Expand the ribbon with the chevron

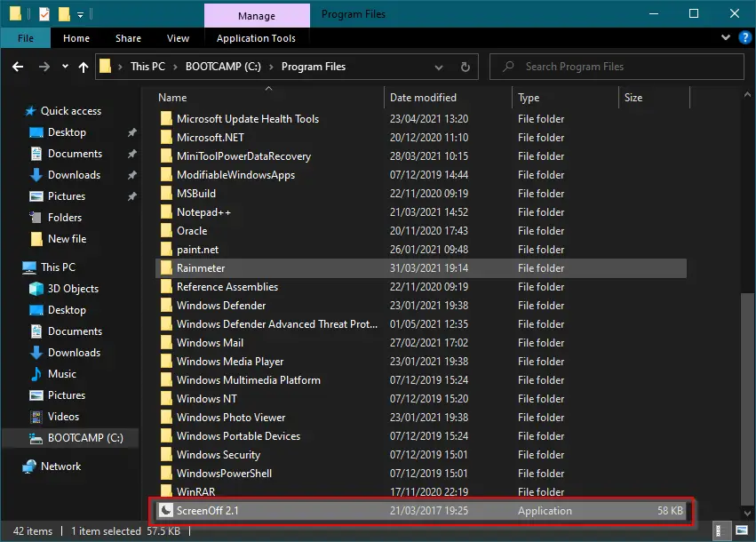click(726, 37)
